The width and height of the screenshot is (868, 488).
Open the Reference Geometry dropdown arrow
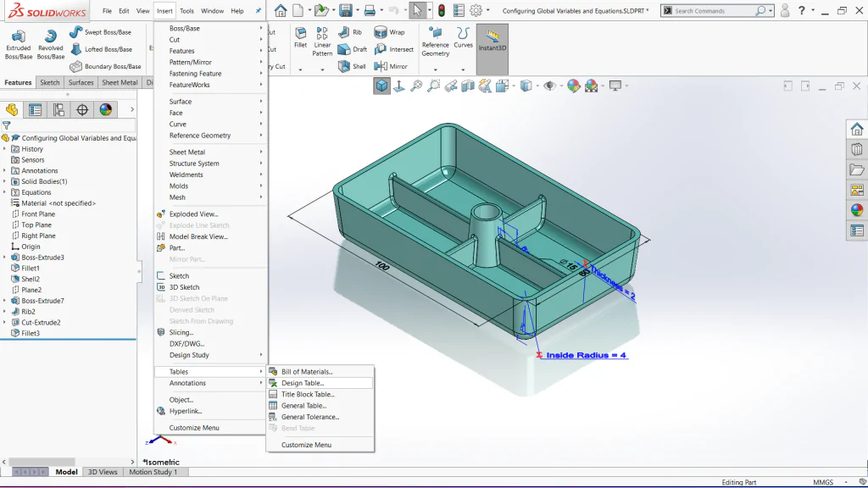[x=435, y=69]
